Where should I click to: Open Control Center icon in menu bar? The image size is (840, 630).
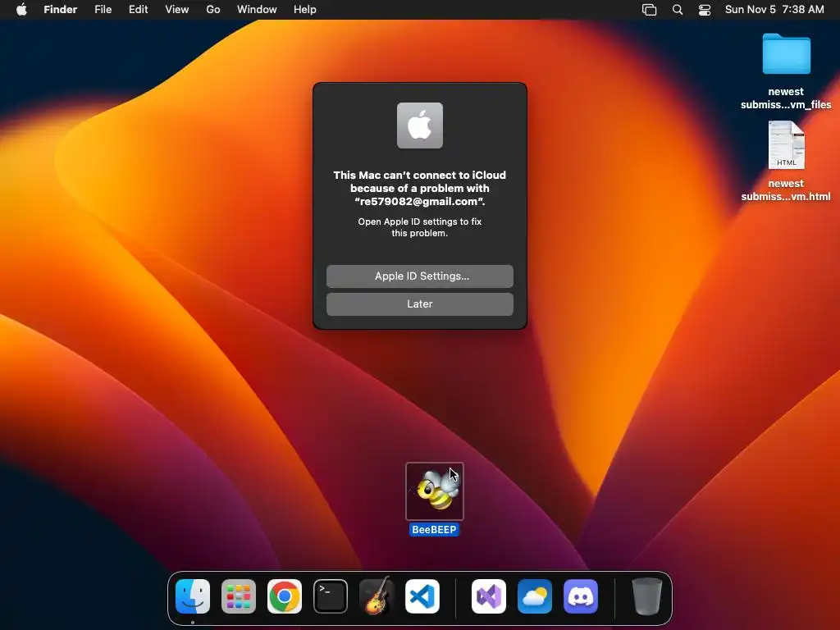(x=705, y=10)
